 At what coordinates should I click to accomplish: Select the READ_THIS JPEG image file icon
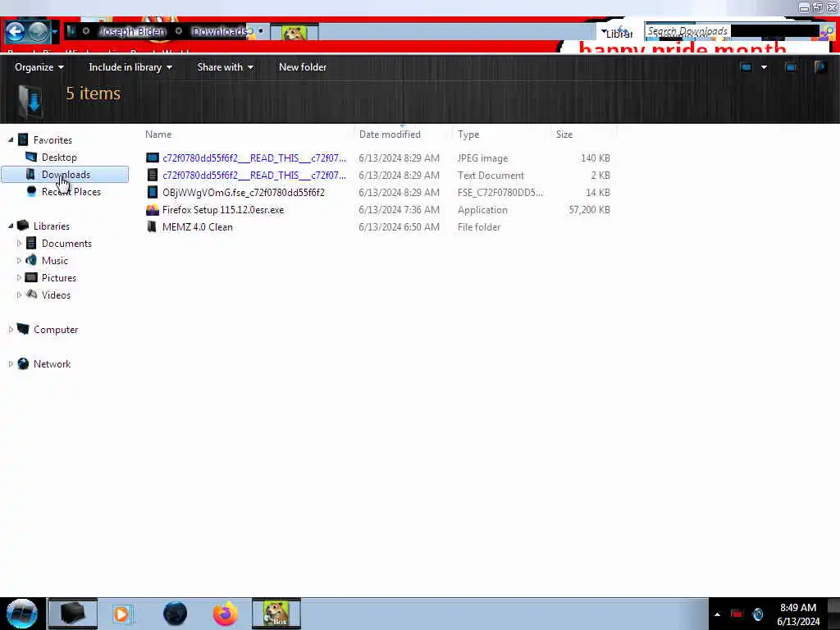(x=152, y=158)
